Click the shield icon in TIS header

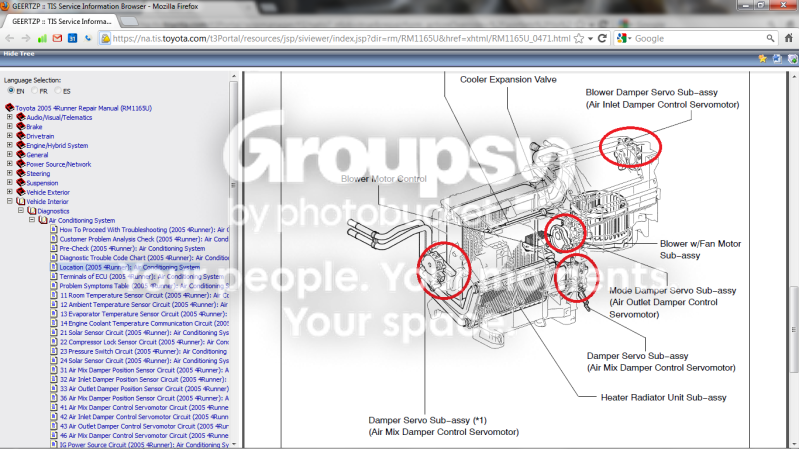pos(792,59)
